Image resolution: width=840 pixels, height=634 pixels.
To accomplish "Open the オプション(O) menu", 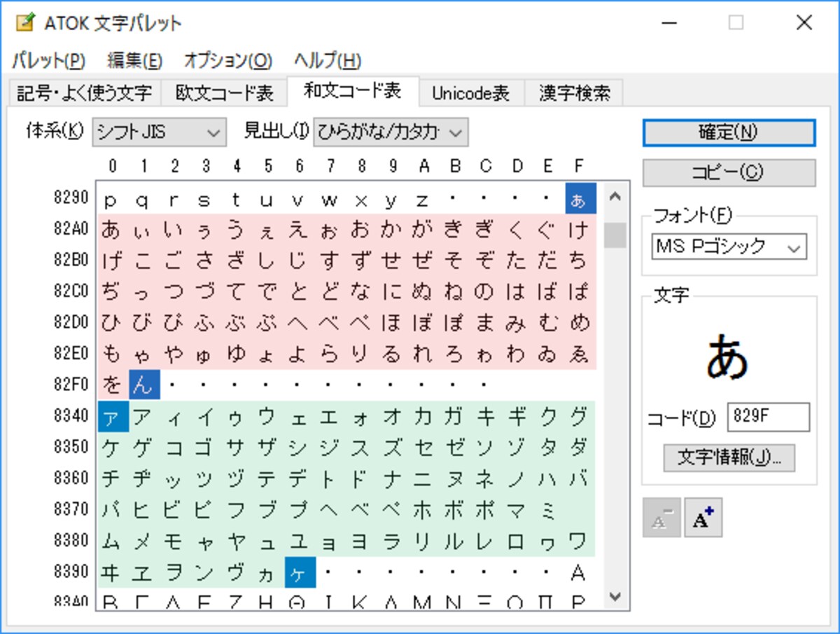I will (x=227, y=60).
